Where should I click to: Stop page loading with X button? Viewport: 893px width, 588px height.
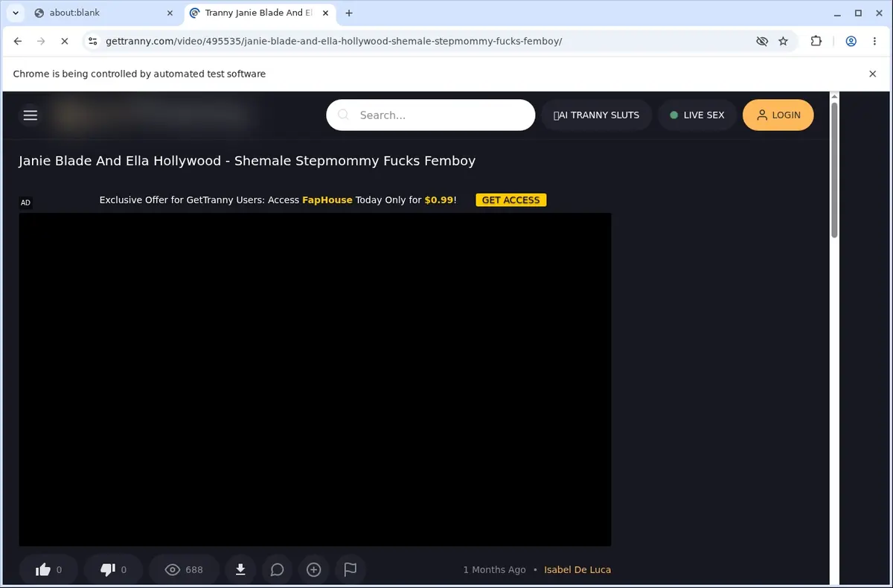point(65,42)
